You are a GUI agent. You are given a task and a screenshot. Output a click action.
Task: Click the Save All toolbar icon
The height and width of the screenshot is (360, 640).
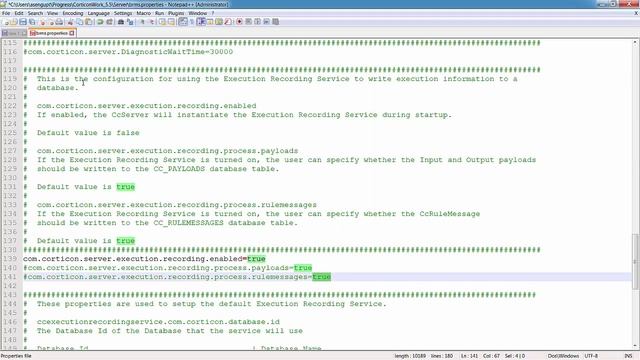[32, 22]
